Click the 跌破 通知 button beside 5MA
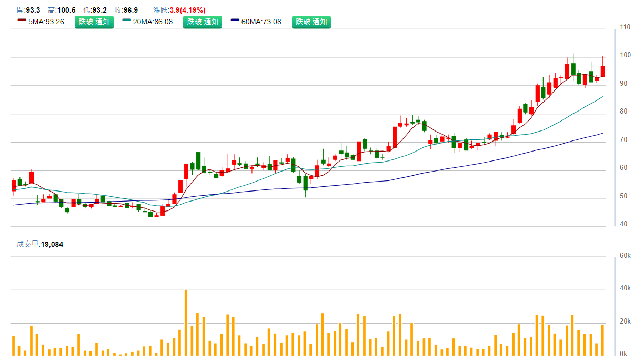Viewport: 644px width, 362px height. click(x=94, y=22)
